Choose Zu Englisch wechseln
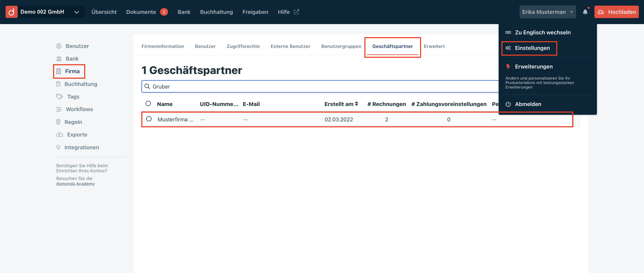This screenshot has width=644, height=273. (x=543, y=32)
